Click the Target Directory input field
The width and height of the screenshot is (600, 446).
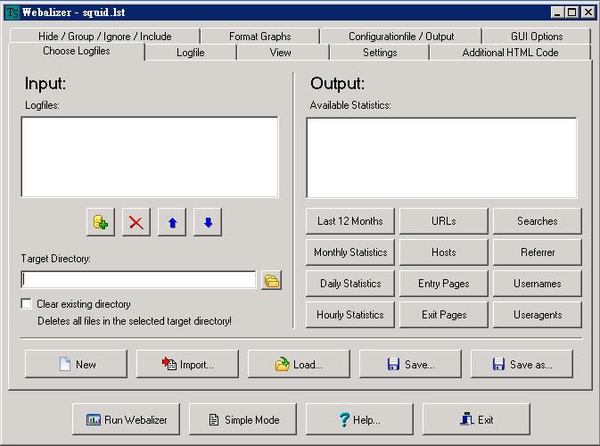coord(138,280)
